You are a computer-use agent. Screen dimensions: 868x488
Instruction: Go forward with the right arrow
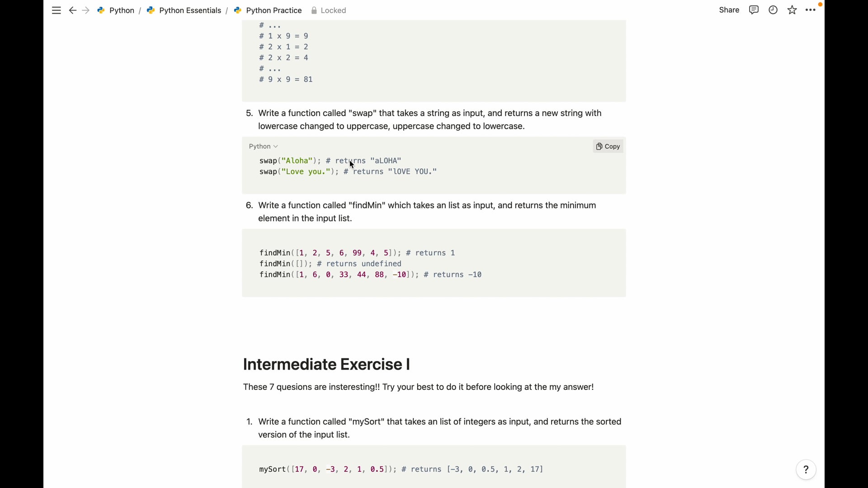click(x=86, y=10)
